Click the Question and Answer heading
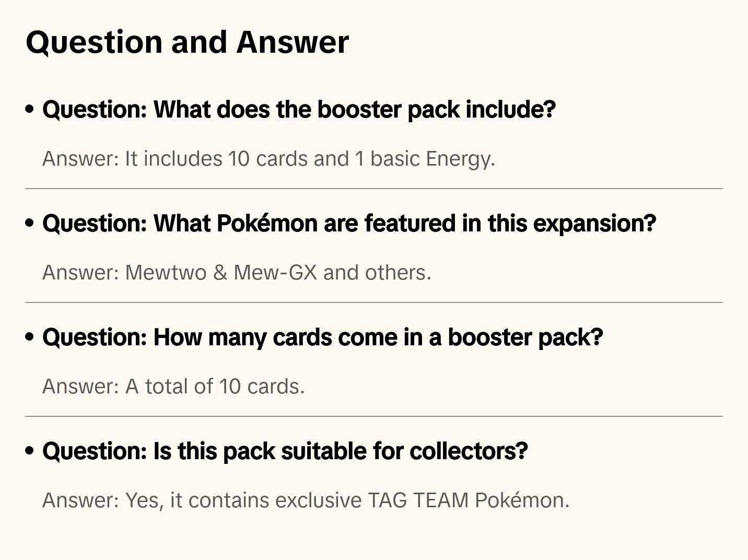 187,43
